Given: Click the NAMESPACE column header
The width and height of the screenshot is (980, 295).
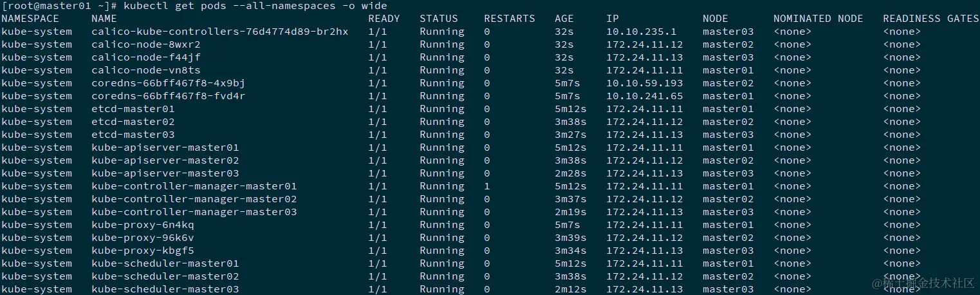Looking at the screenshot, I should [30, 19].
